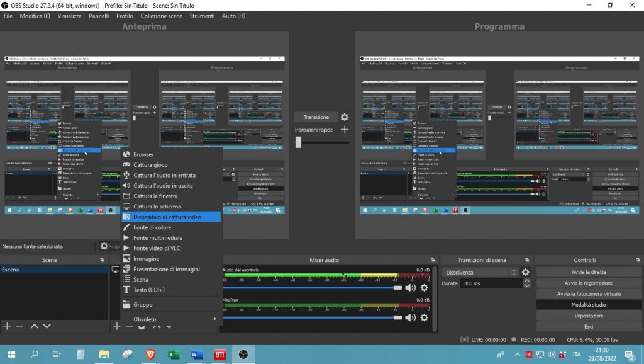644x364 pixels.
Task: Move scene down with the down arrow
Action: coord(47,326)
